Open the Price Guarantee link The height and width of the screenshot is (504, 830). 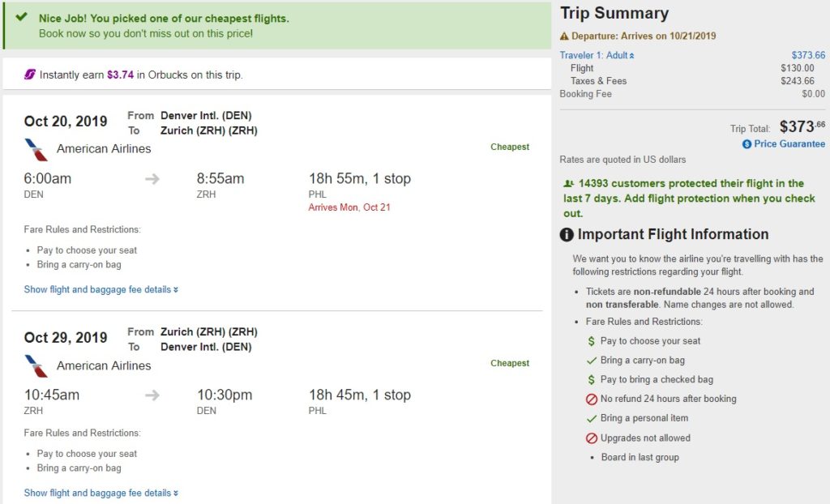pyautogui.click(x=789, y=143)
